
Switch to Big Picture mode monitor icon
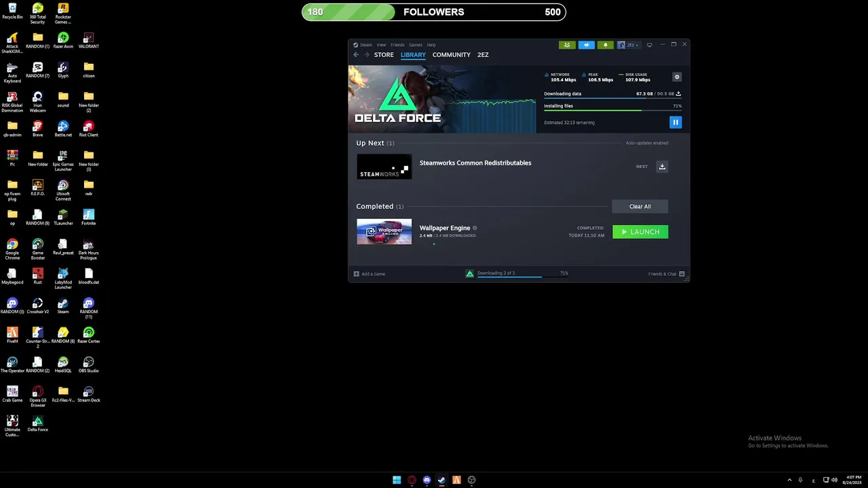click(x=650, y=45)
